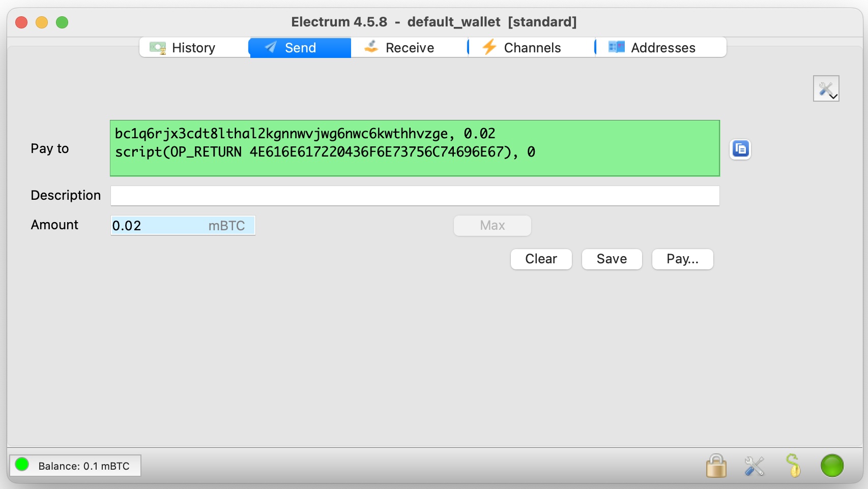Click the green connection dot beside Balance
The image size is (868, 489).
click(22, 464)
